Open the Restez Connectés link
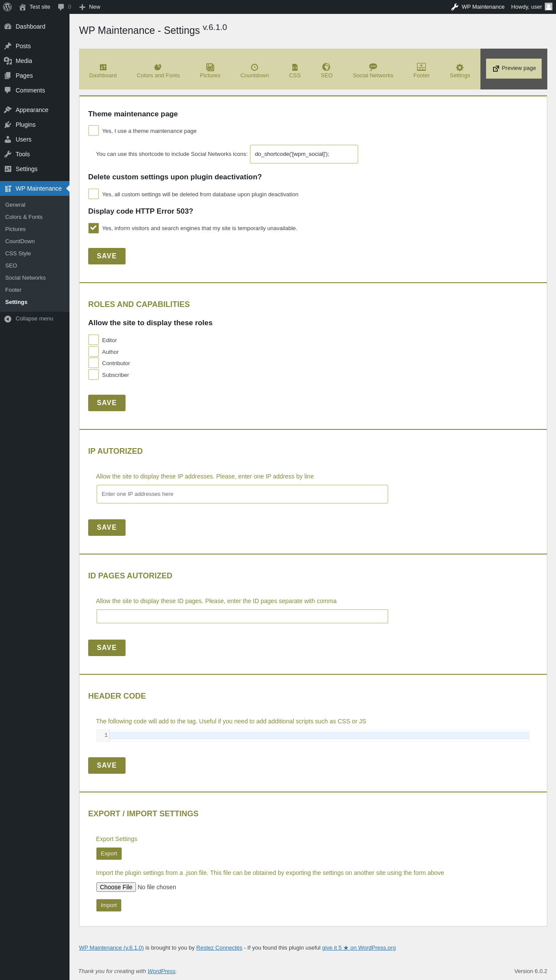The width and height of the screenshot is (556, 980). (x=219, y=948)
